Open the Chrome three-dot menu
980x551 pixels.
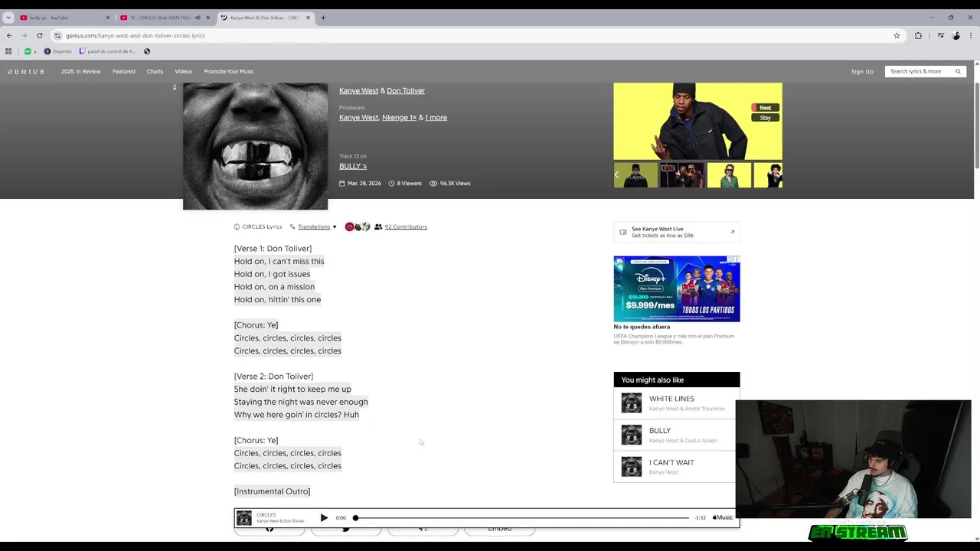pyautogui.click(x=971, y=35)
